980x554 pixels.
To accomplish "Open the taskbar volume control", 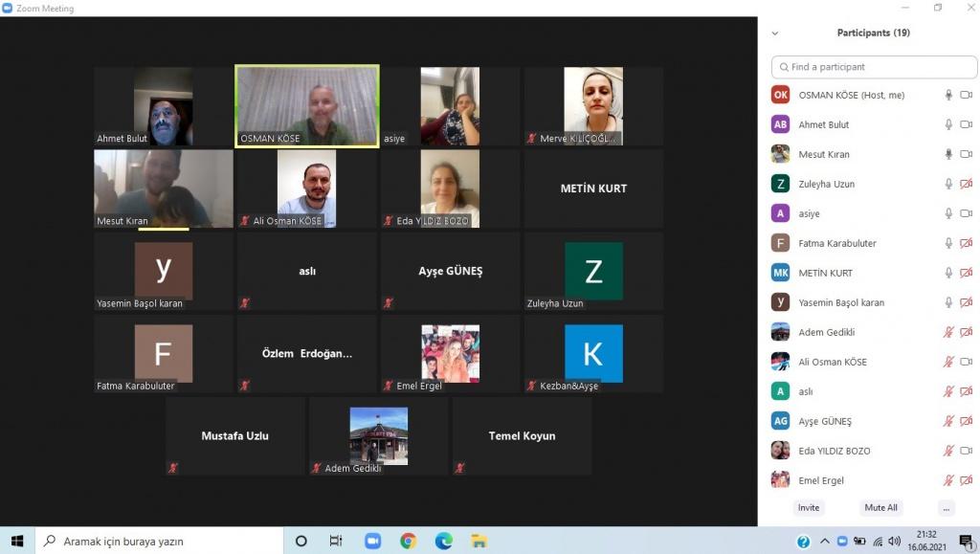I will (895, 541).
